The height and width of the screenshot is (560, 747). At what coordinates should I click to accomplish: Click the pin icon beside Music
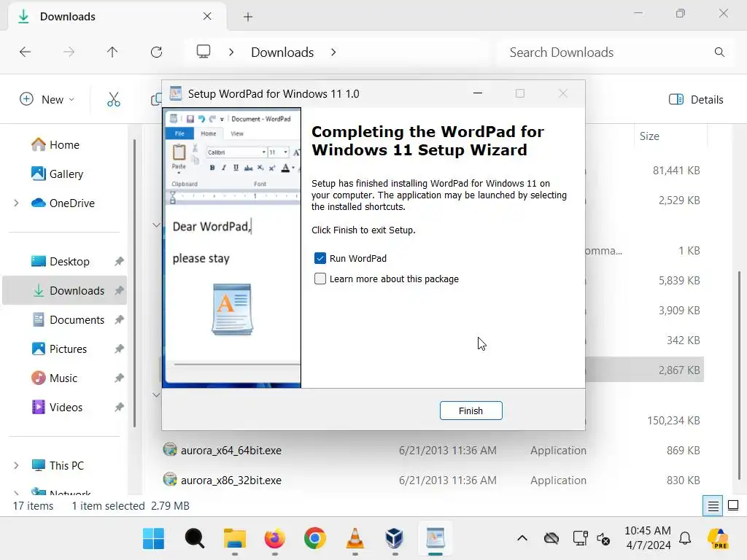tap(119, 378)
